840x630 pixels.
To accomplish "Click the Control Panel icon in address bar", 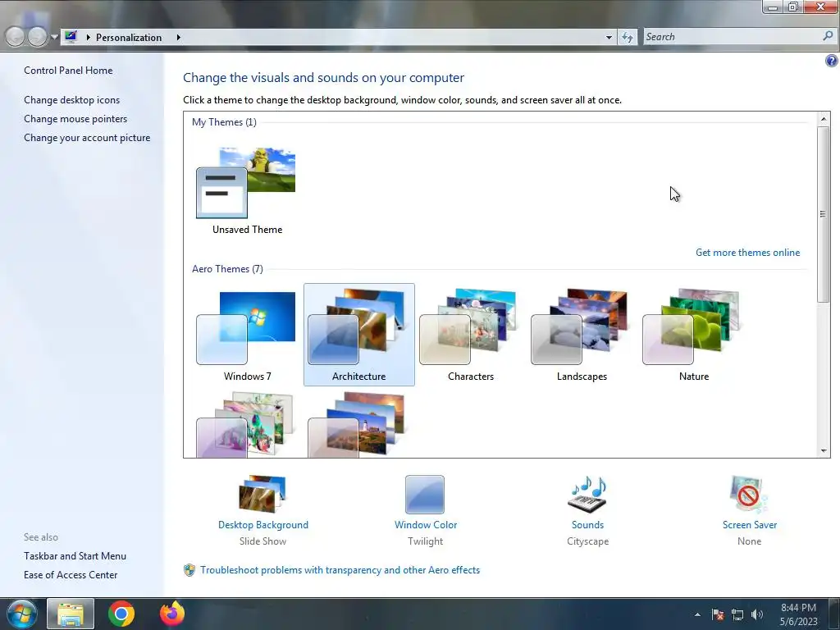I will [71, 36].
